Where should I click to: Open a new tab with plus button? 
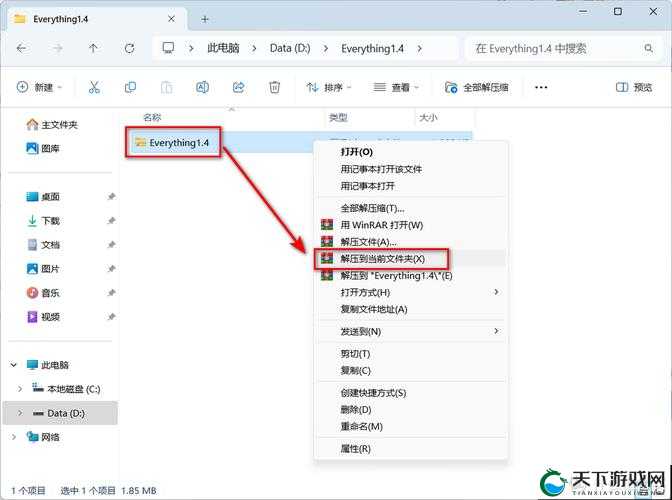click(x=205, y=19)
